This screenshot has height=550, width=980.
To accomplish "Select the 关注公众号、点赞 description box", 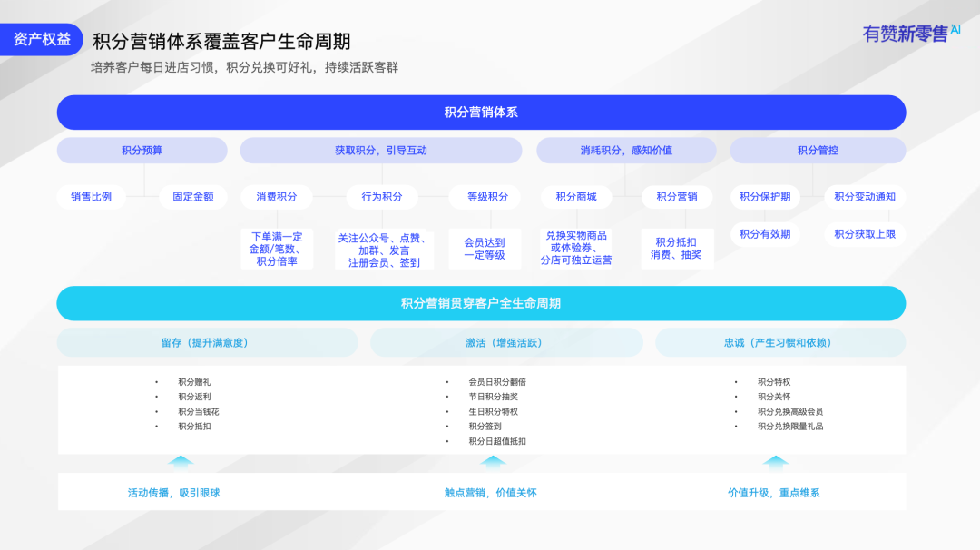I will pyautogui.click(x=384, y=250).
